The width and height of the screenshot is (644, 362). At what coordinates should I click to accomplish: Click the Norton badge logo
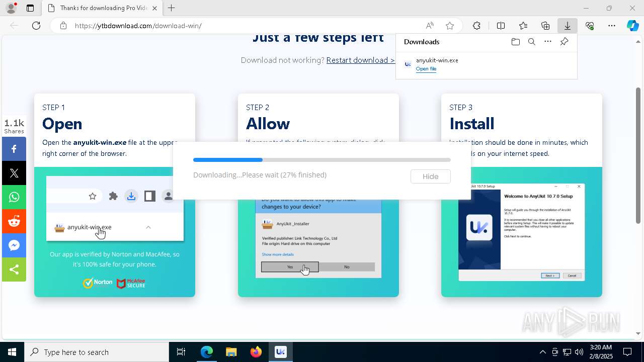coord(98,283)
